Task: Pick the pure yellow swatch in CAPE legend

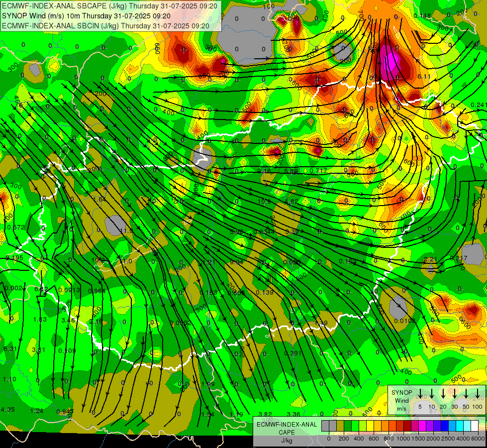Action: (370, 426)
